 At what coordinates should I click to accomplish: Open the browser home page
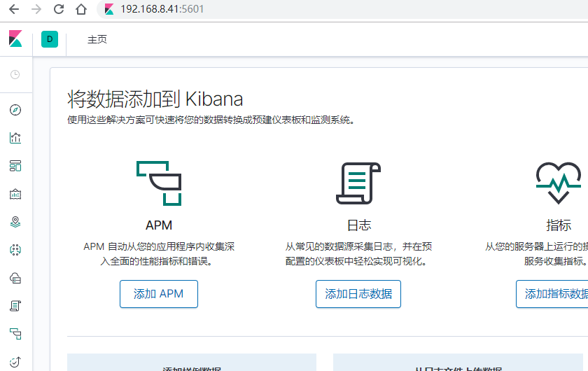(81, 9)
